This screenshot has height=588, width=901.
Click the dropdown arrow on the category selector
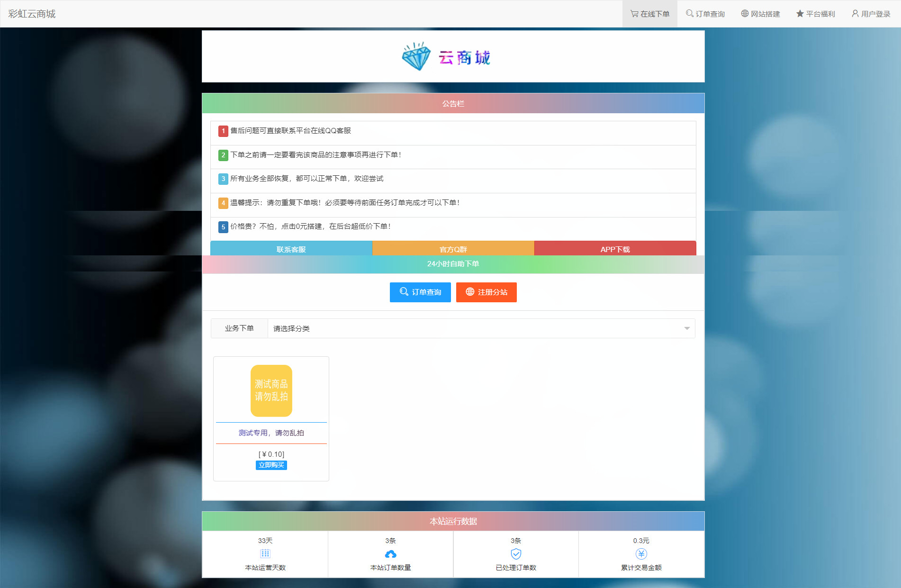[686, 328]
